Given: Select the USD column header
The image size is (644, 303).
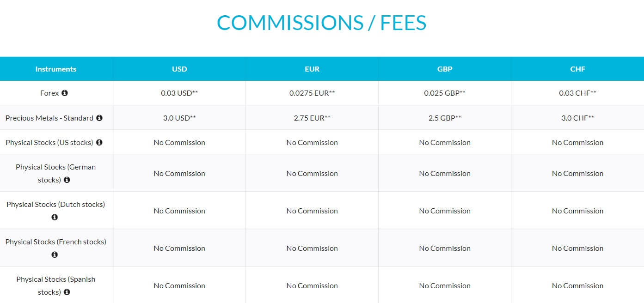Looking at the screenshot, I should tap(179, 69).
